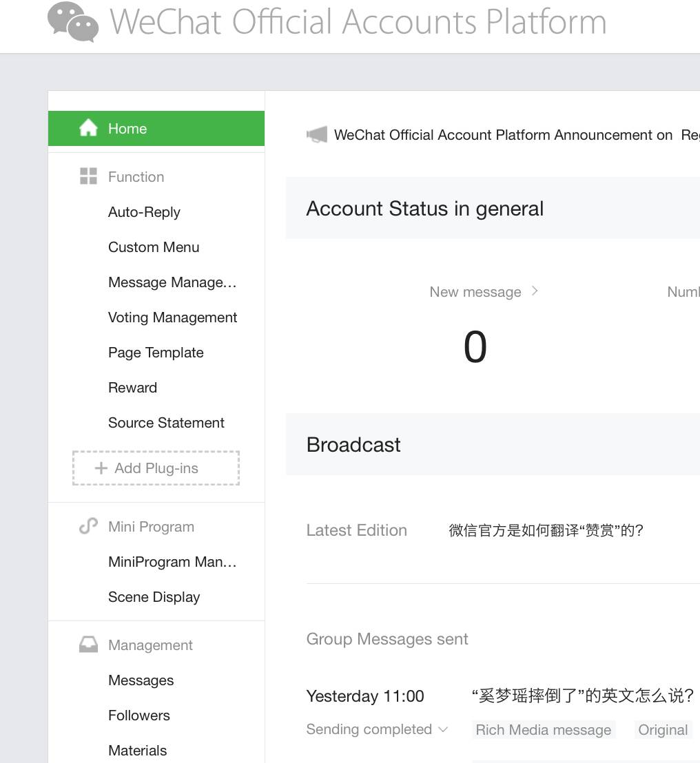Click the Rich Media message tag
700x763 pixels.
[543, 730]
